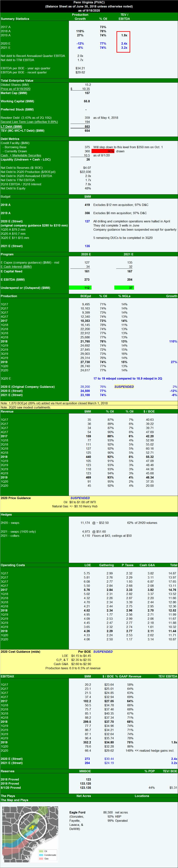Select the Liquidity (Undrawn + Cash - LOC) row label

click(26, 159)
